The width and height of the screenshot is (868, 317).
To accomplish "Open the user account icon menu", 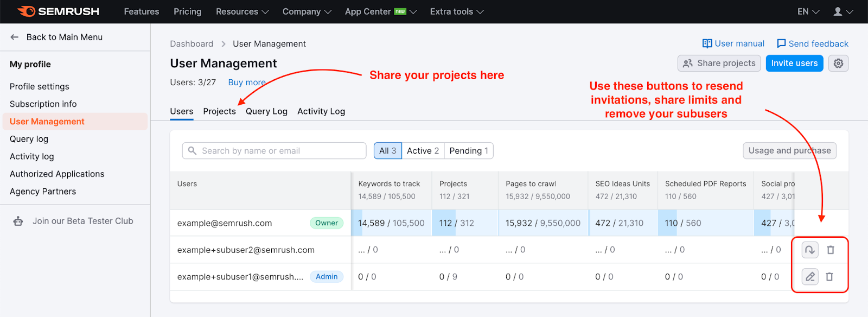I will pos(843,11).
